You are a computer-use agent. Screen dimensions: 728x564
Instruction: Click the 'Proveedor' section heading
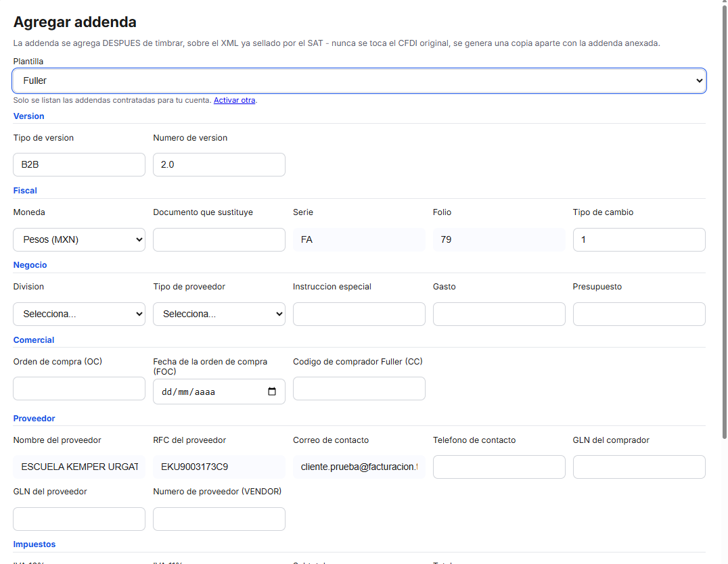point(34,419)
